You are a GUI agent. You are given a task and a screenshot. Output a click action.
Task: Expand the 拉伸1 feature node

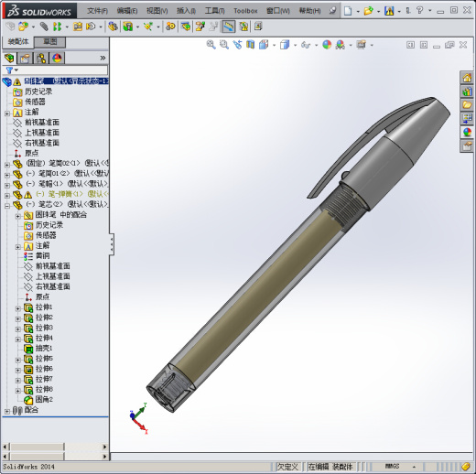18,308
